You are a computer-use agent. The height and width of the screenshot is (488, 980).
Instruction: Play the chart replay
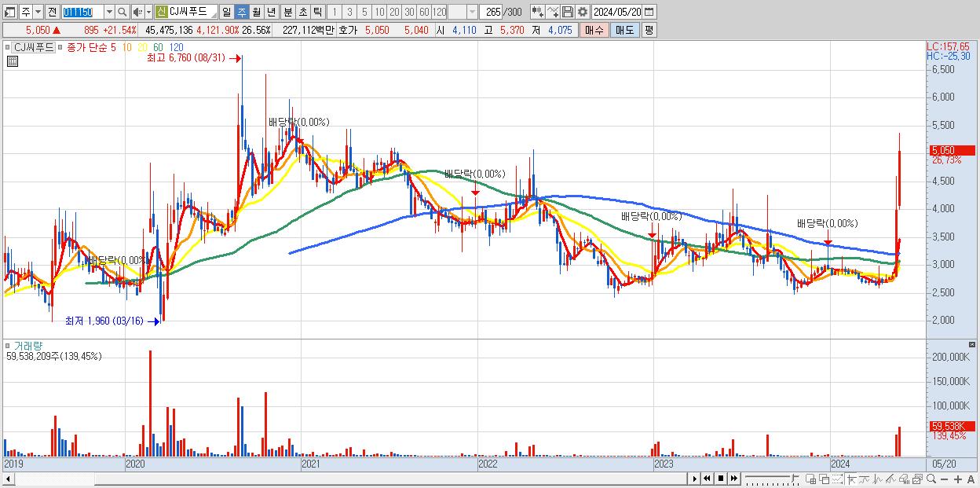click(694, 479)
